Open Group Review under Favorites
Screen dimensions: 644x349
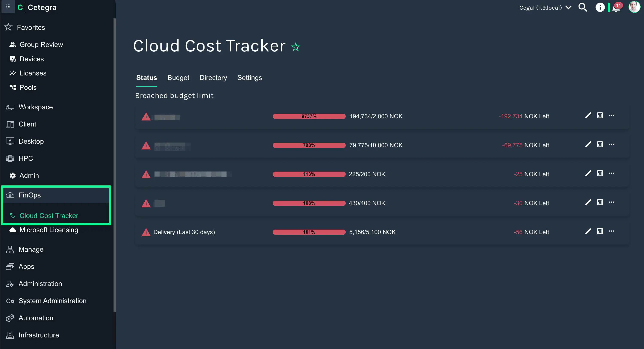(x=41, y=45)
